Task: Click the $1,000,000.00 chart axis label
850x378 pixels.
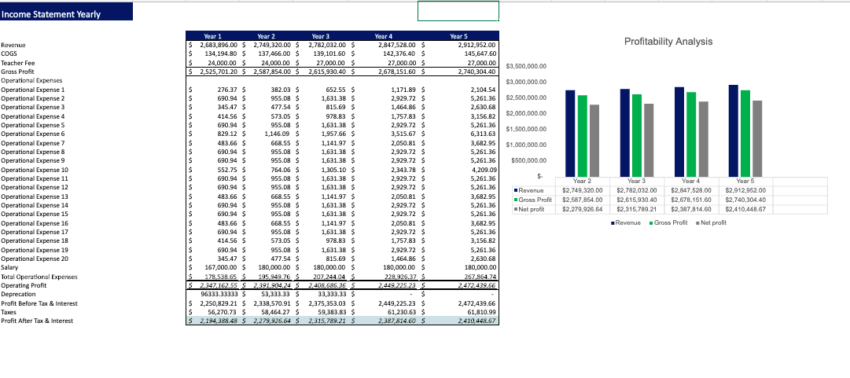Action: [526, 145]
